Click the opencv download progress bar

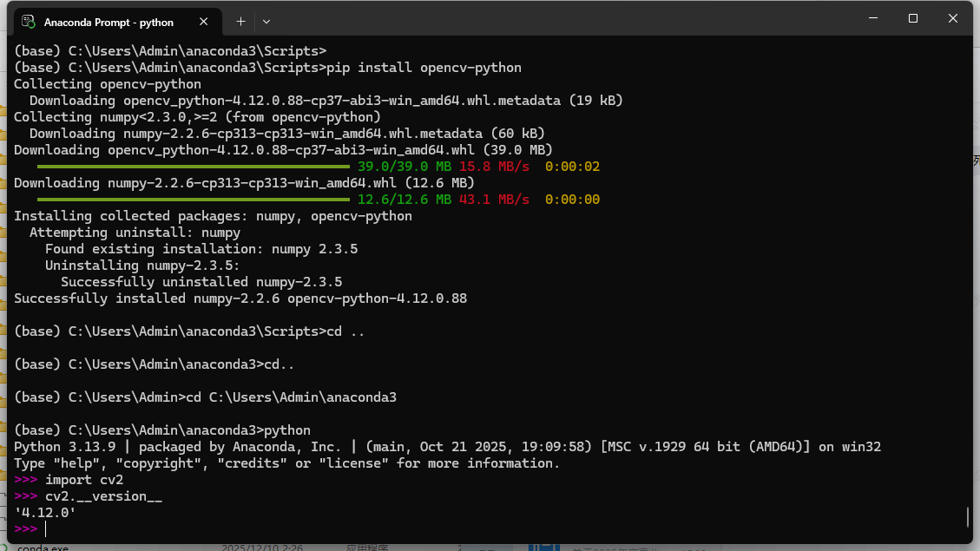193,167
